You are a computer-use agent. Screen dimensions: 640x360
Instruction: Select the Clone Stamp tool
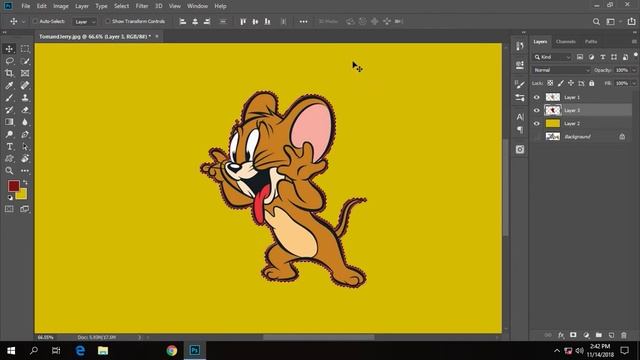(25, 98)
